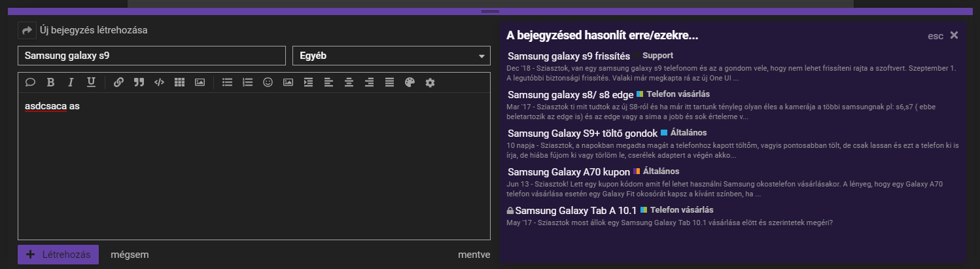Center align the text

pos(349,82)
